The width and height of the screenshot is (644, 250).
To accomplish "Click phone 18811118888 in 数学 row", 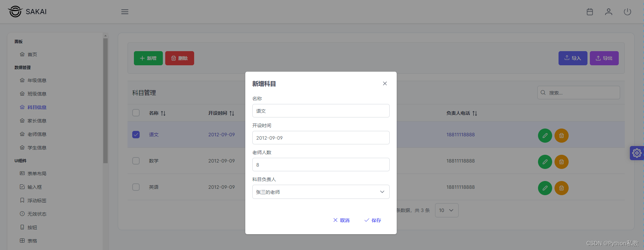I will click(461, 161).
